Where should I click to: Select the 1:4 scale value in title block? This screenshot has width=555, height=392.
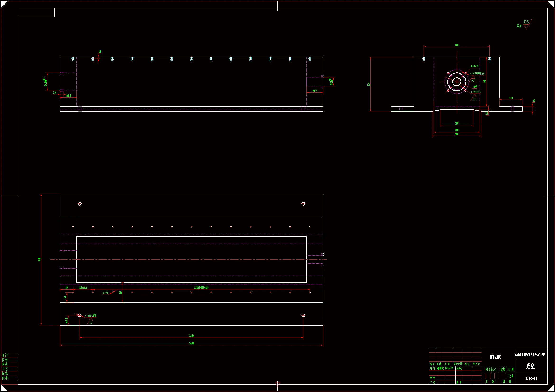[511, 376]
